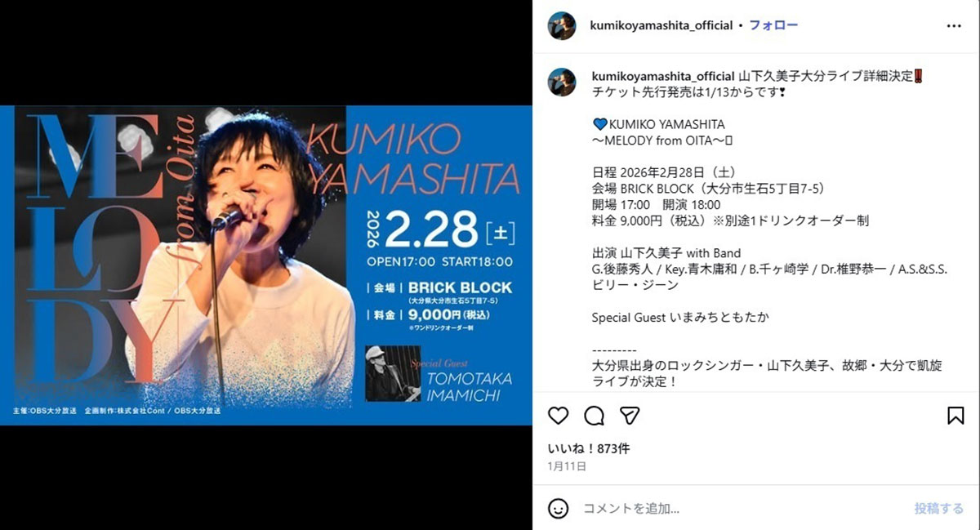The height and width of the screenshot is (530, 980).
Task: Click Tomotaka Imamichi guest photo on poster
Action: [393, 373]
